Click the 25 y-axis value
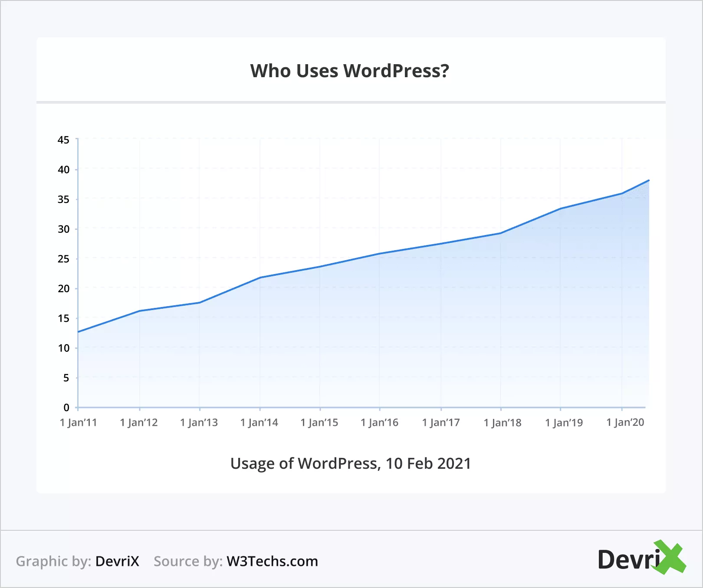703x588 pixels. click(63, 259)
